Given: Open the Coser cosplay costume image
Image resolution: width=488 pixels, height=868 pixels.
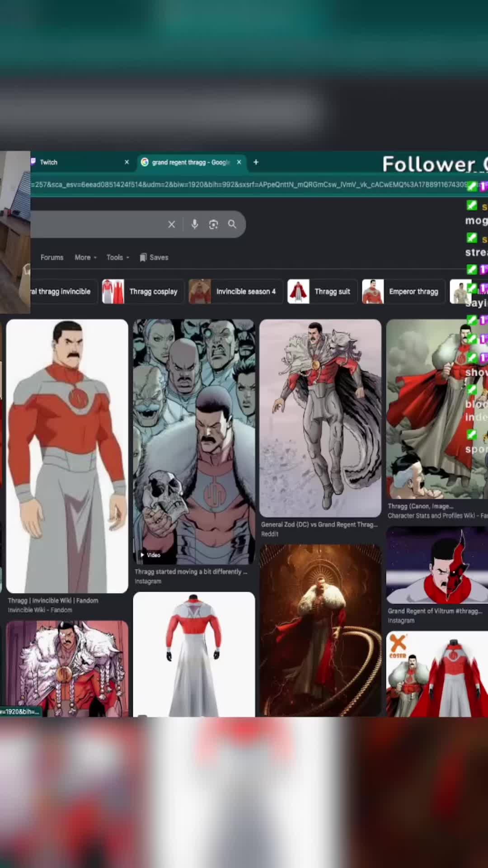Looking at the screenshot, I should coord(437,674).
